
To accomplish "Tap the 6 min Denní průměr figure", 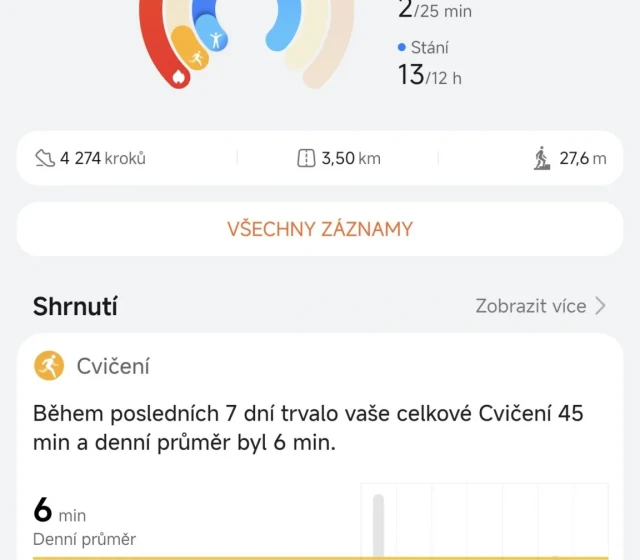I will click(60, 513).
